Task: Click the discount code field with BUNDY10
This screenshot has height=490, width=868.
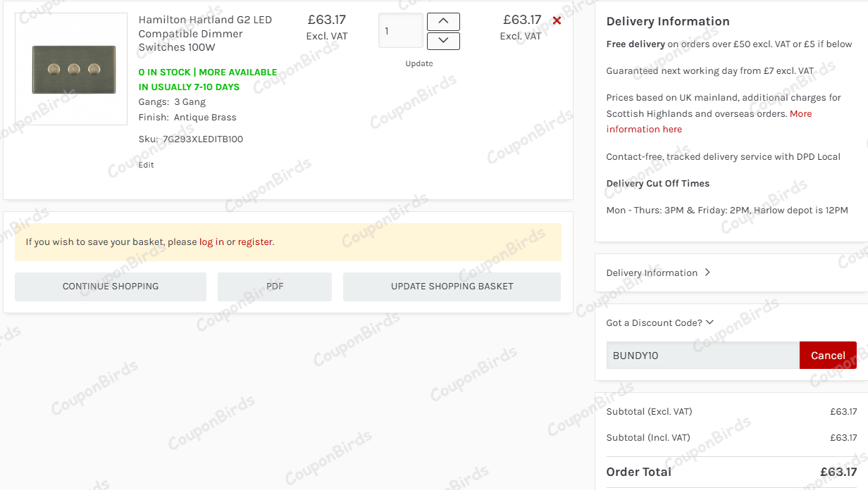Action: click(x=702, y=356)
